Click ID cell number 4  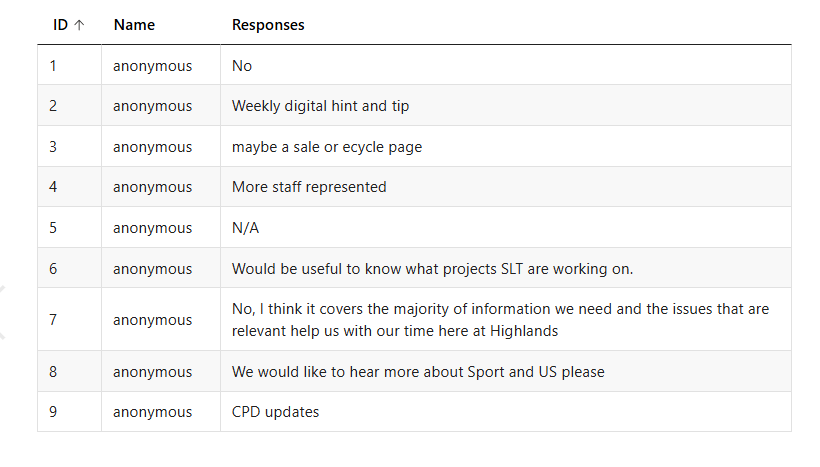(x=53, y=187)
